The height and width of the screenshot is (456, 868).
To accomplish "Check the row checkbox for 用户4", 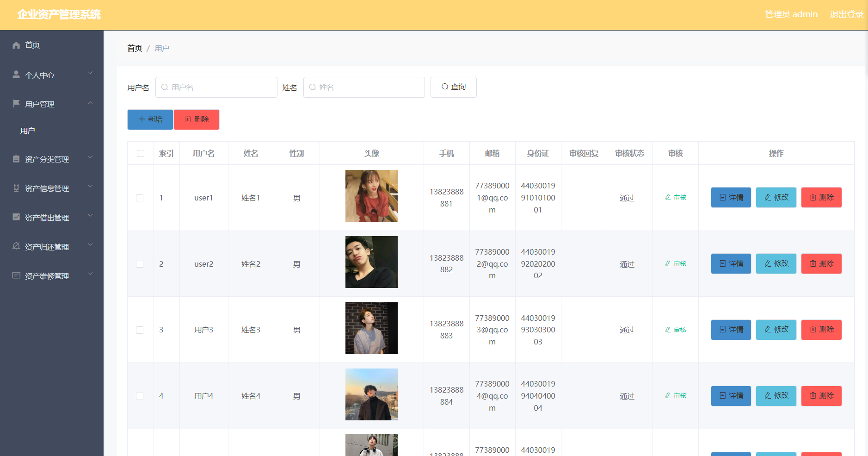I will pos(140,396).
